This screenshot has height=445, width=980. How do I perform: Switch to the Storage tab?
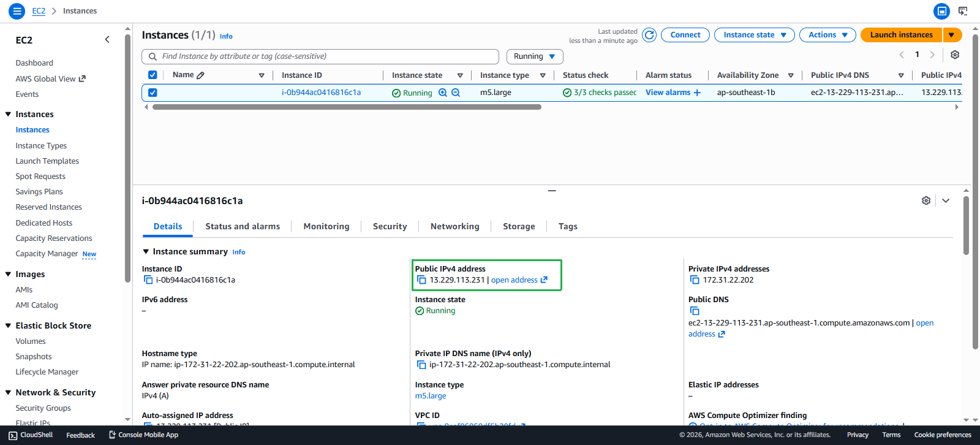click(519, 226)
